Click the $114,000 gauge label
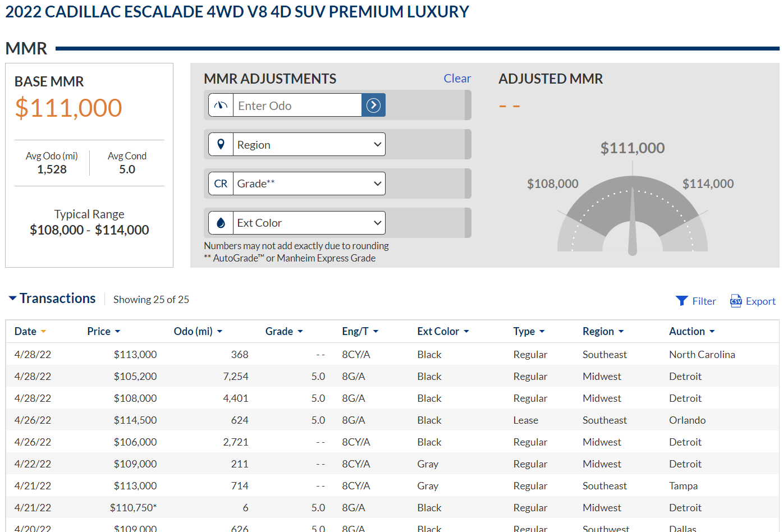The width and height of the screenshot is (783, 532). pyautogui.click(x=708, y=184)
